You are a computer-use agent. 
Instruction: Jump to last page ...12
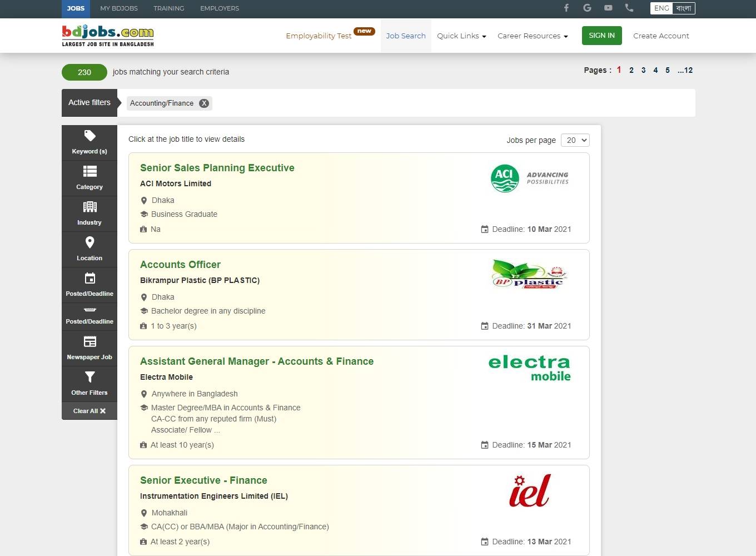tap(685, 70)
